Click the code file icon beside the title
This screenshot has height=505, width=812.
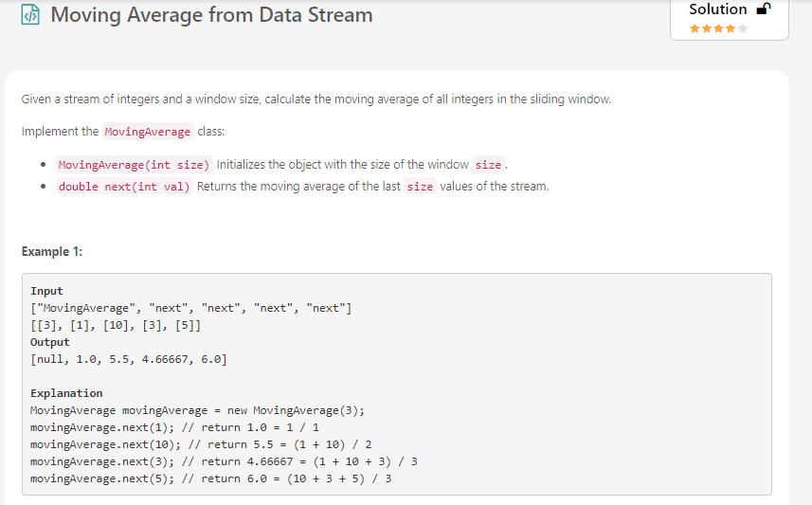click(x=30, y=15)
